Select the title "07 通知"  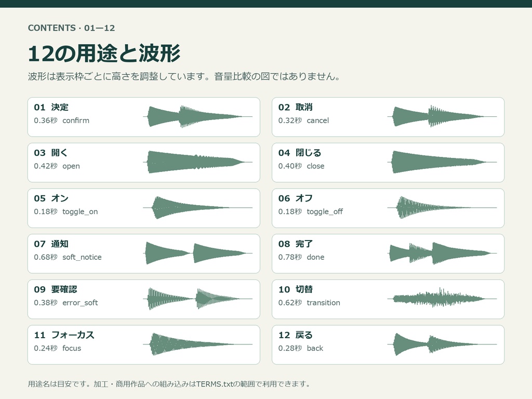point(51,244)
